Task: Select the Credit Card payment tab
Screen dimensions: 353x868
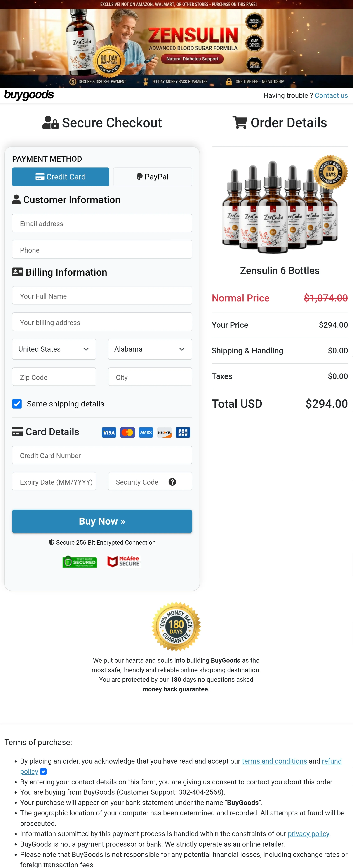Action: click(x=61, y=176)
